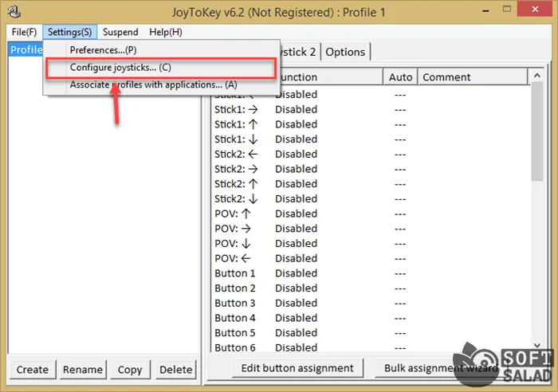Switch to the Options tab
The width and height of the screenshot is (558, 392).
(x=345, y=52)
